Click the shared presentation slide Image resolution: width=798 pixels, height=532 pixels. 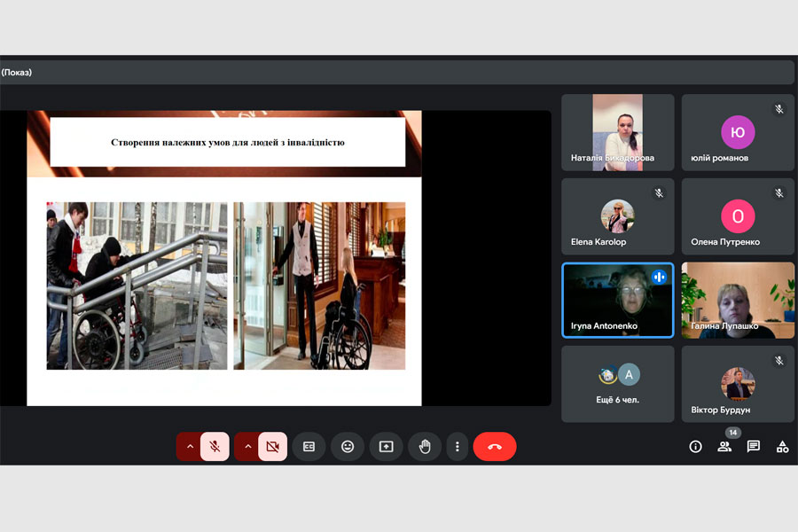224,258
